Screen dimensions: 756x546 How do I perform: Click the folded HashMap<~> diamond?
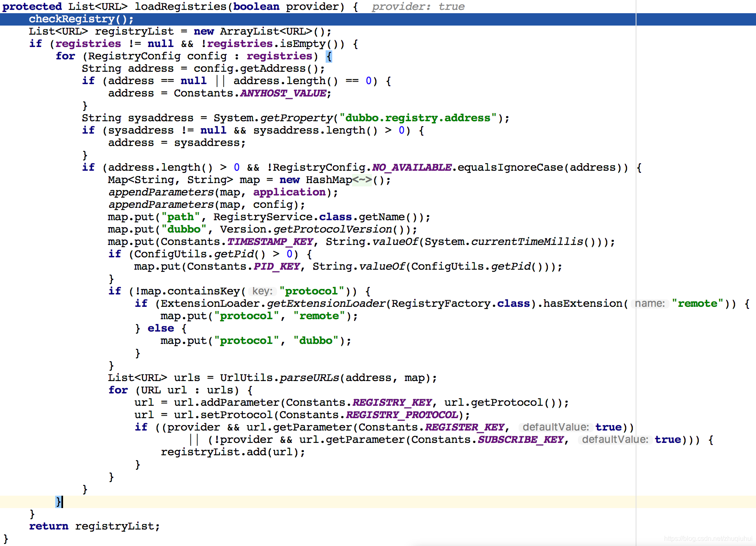coord(362,180)
